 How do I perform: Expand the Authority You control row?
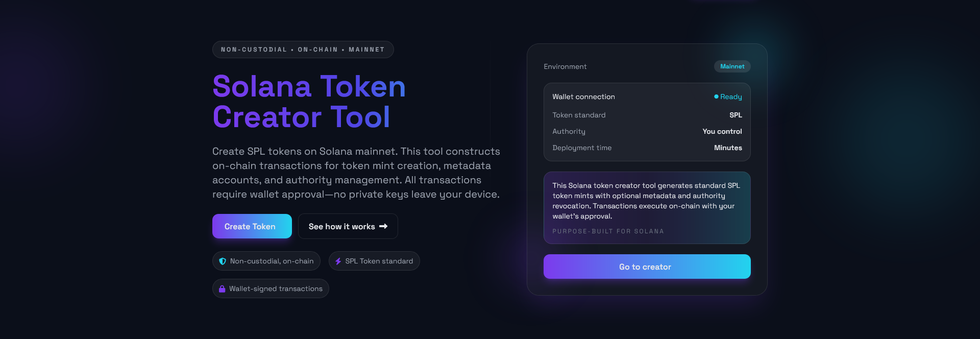pyautogui.click(x=647, y=131)
